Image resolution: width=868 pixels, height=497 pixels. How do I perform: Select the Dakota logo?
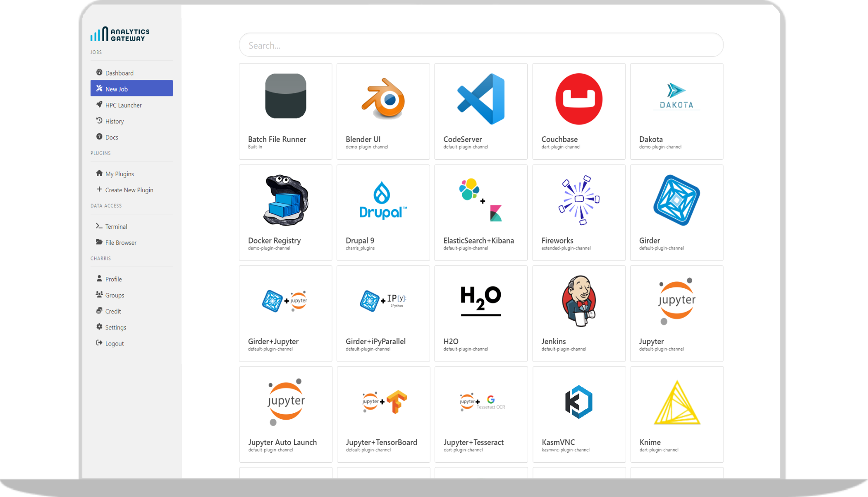[677, 96]
